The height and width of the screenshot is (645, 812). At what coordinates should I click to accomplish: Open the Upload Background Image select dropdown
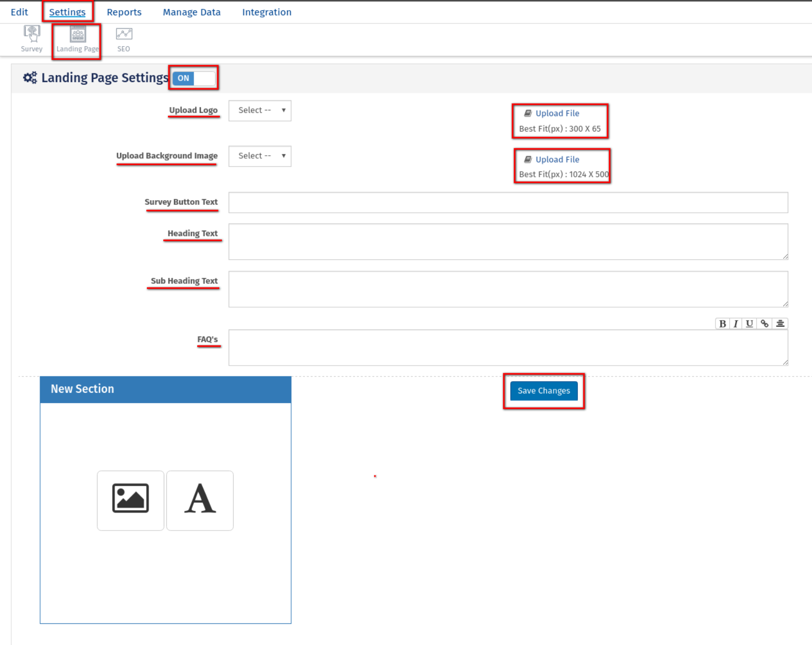click(260, 156)
